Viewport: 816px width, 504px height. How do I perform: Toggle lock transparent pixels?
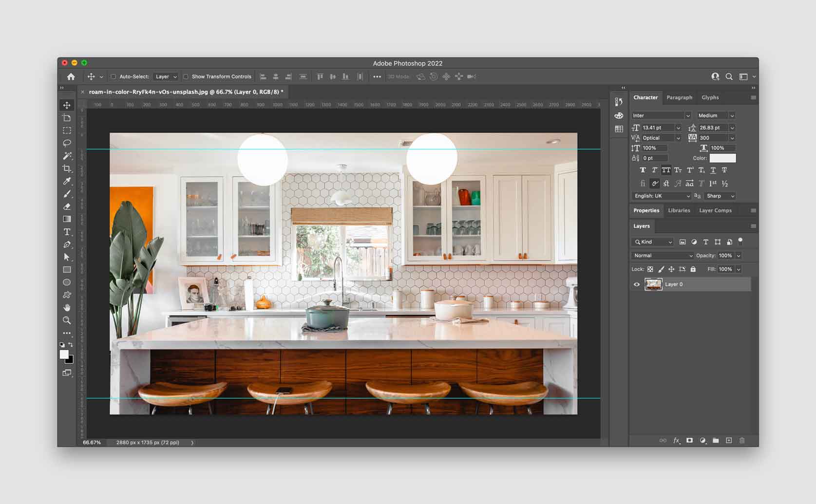pos(650,269)
